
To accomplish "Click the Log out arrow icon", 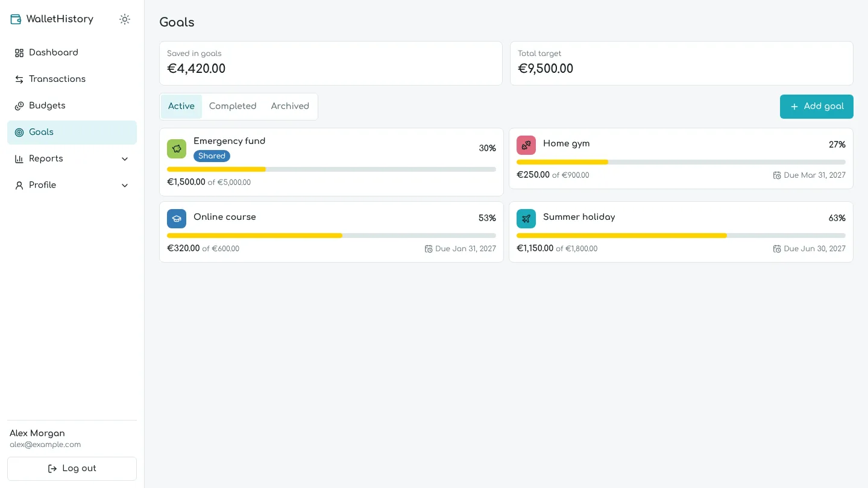I will pyautogui.click(x=52, y=469).
